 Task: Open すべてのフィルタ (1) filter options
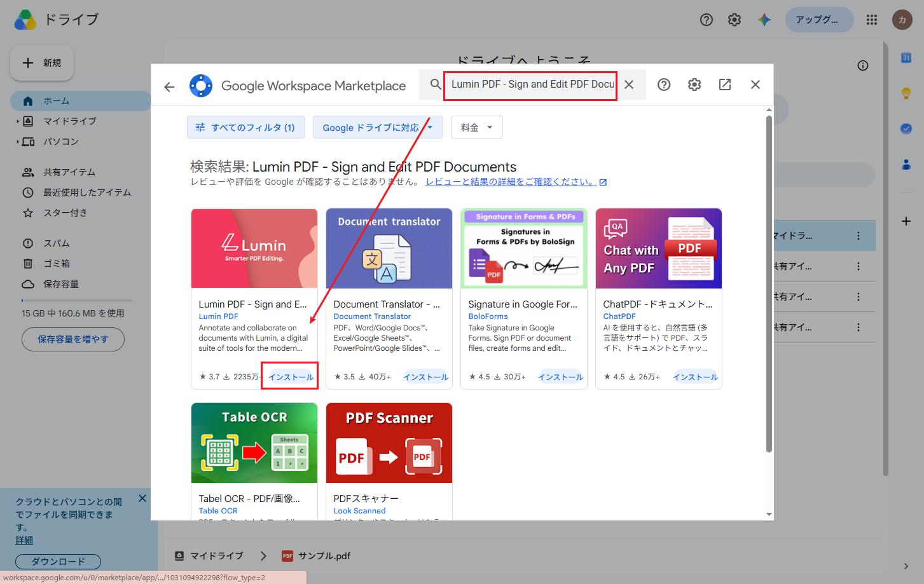(245, 127)
